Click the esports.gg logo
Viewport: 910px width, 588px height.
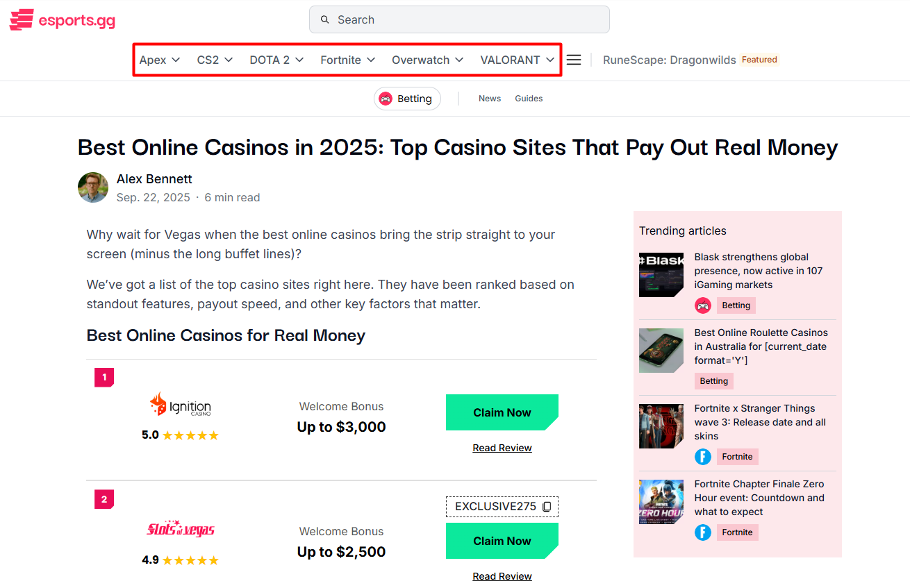coord(63,20)
